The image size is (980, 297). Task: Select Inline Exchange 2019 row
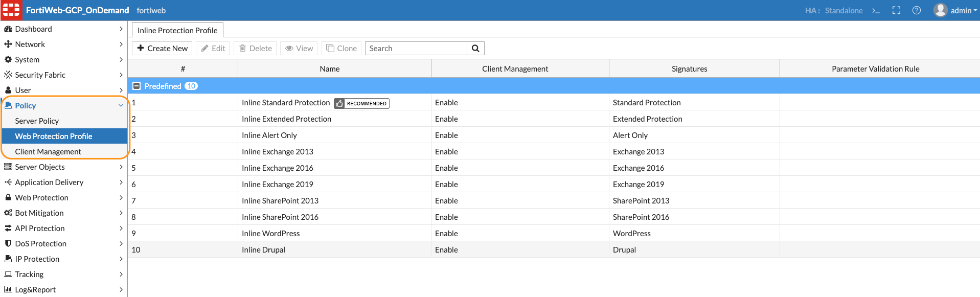click(x=554, y=185)
